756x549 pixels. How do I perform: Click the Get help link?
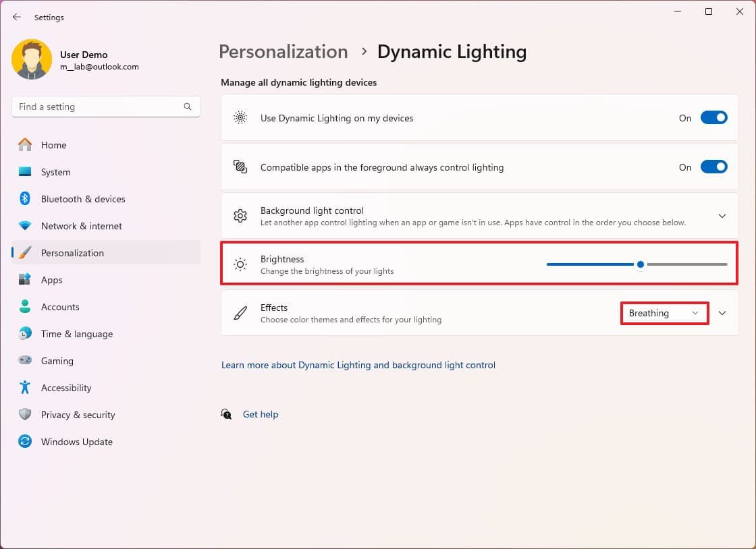tap(261, 414)
